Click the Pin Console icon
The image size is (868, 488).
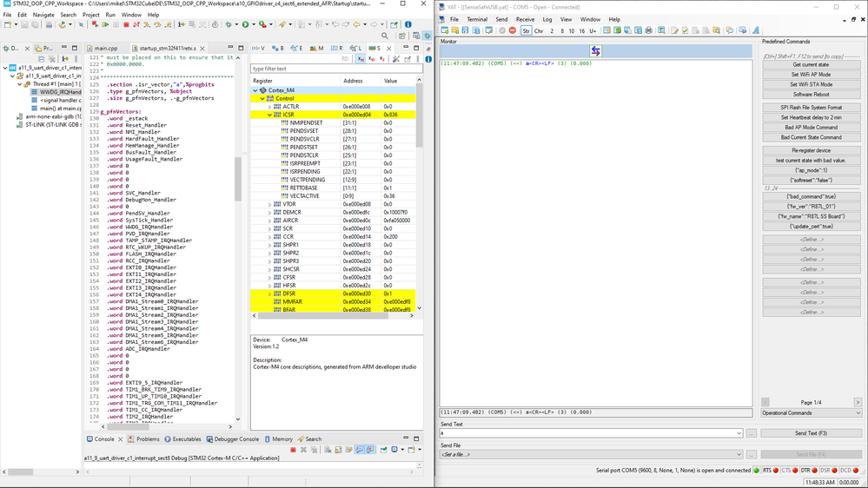[383, 450]
